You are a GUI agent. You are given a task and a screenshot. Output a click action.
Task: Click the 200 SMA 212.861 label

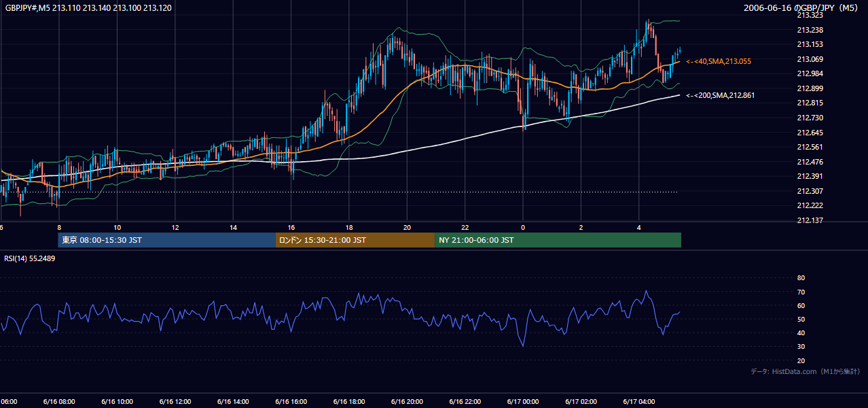click(x=720, y=95)
